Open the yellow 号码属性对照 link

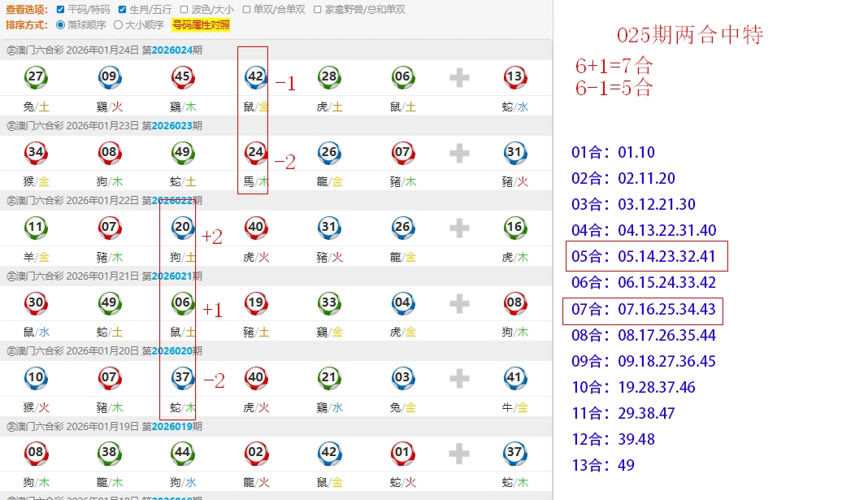point(201,24)
